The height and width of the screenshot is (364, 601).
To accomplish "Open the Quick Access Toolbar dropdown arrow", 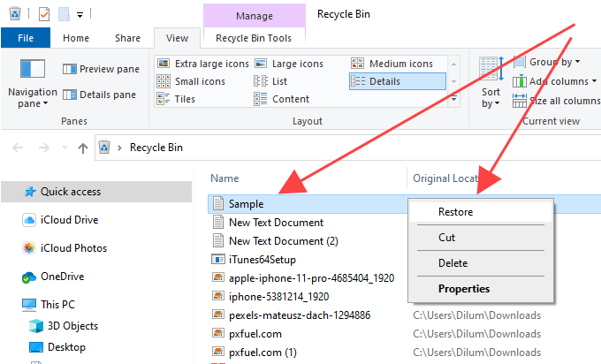I will (x=80, y=14).
